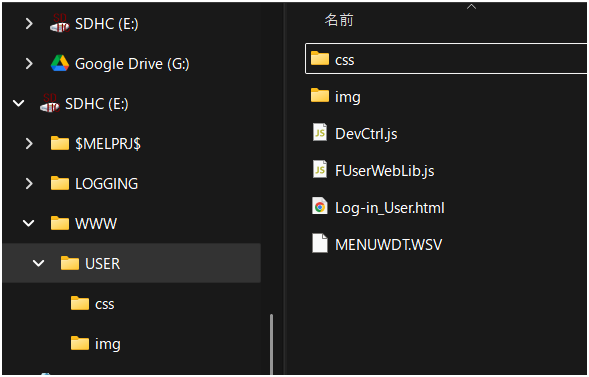Click the img folder icon in file list

[x=320, y=95]
